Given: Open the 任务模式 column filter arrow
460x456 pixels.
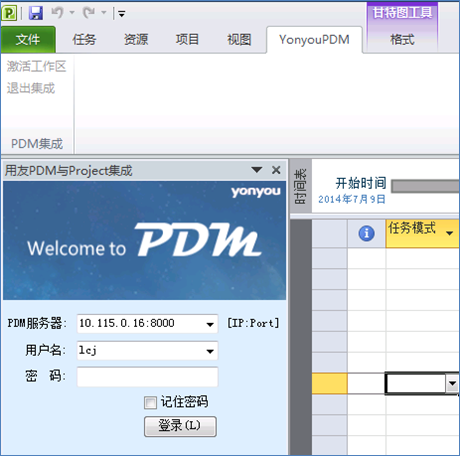Looking at the screenshot, I should [x=449, y=233].
